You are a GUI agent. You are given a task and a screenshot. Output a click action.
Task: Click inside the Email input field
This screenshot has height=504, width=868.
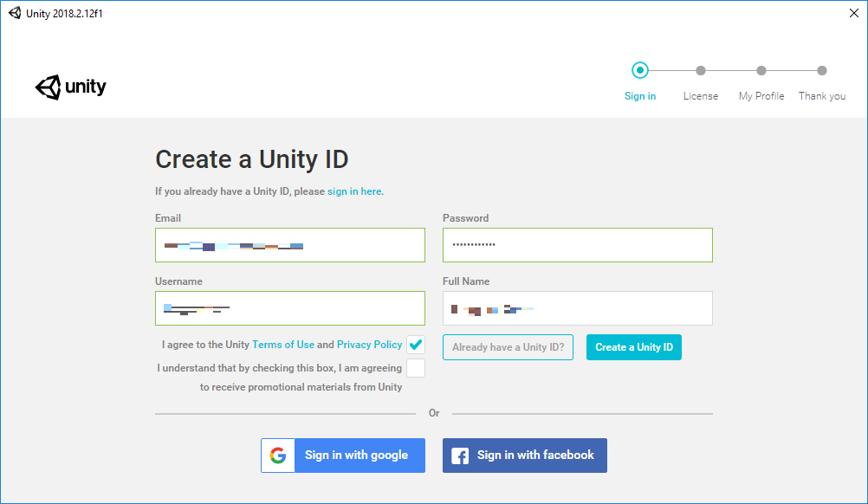(289, 245)
